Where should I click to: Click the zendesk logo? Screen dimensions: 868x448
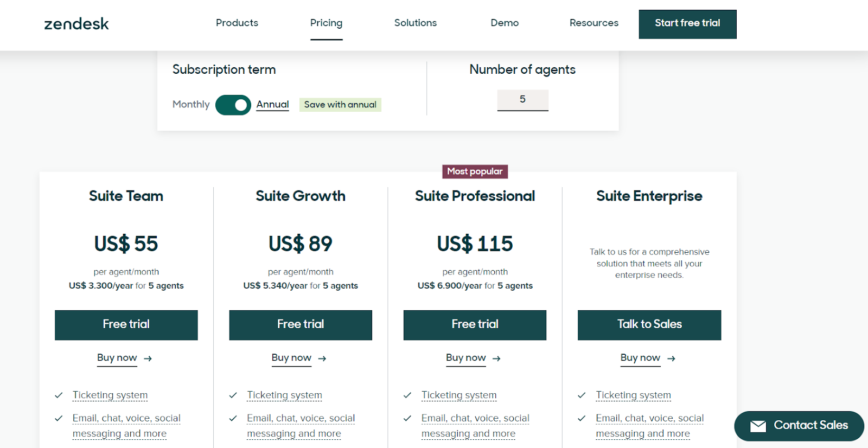point(76,23)
